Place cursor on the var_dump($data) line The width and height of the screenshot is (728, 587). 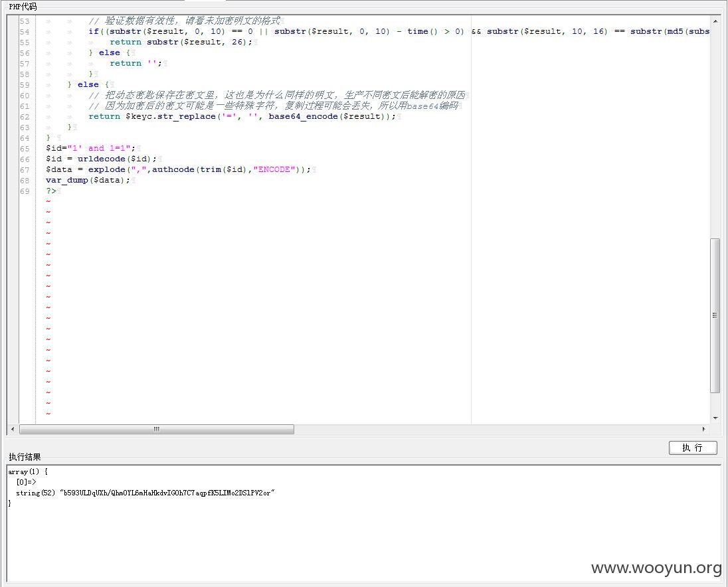88,181
